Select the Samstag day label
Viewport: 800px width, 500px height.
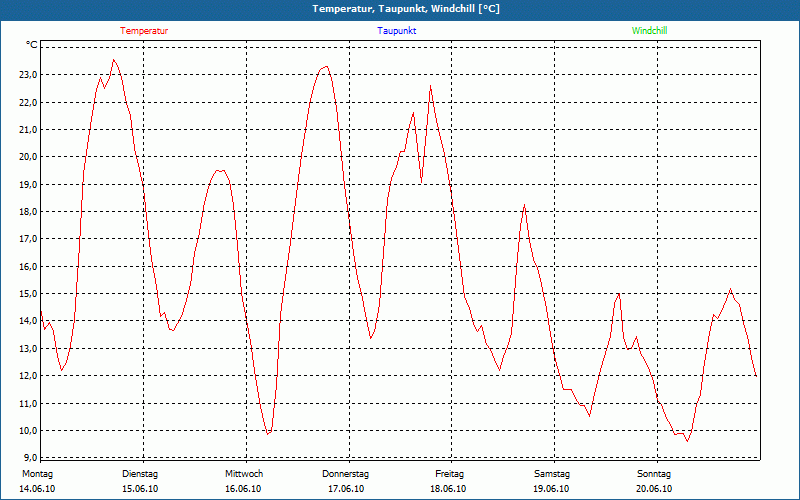pos(552,474)
